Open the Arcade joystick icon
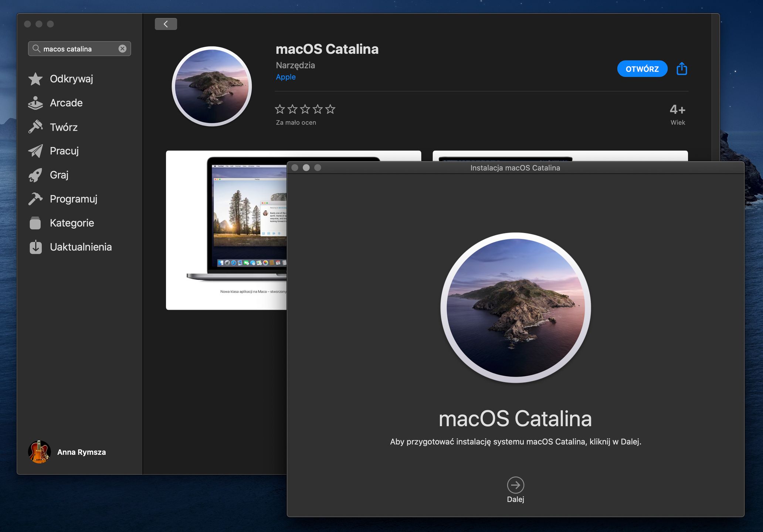This screenshot has width=763, height=532. tap(35, 103)
